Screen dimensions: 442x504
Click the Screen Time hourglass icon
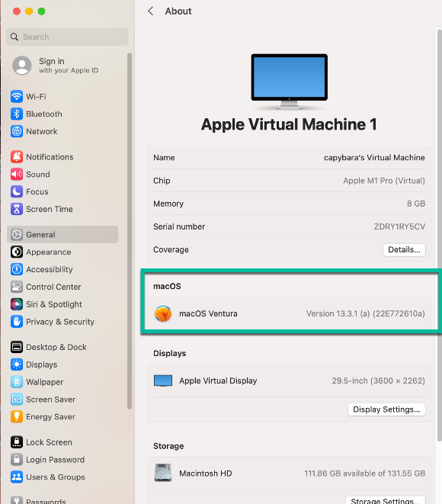tap(16, 209)
